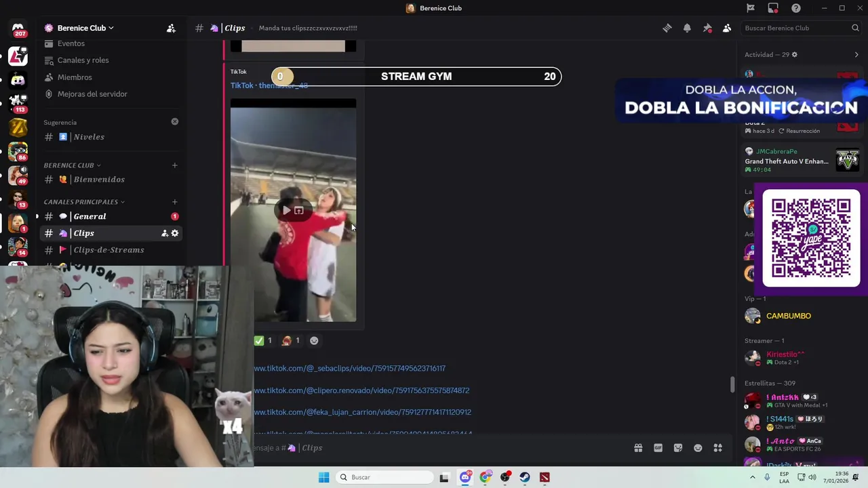This screenshot has height=488, width=868.
Task: Click the Windows taskbar Buscar search box
Action: (384, 477)
